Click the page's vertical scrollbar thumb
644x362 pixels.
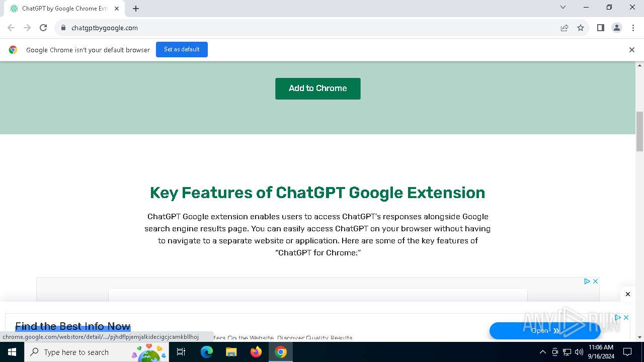coord(640,131)
